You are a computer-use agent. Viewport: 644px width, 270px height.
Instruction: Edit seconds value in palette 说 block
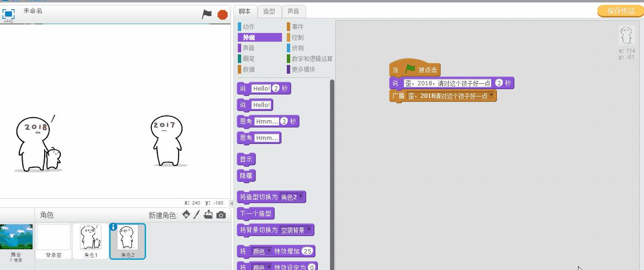click(276, 89)
